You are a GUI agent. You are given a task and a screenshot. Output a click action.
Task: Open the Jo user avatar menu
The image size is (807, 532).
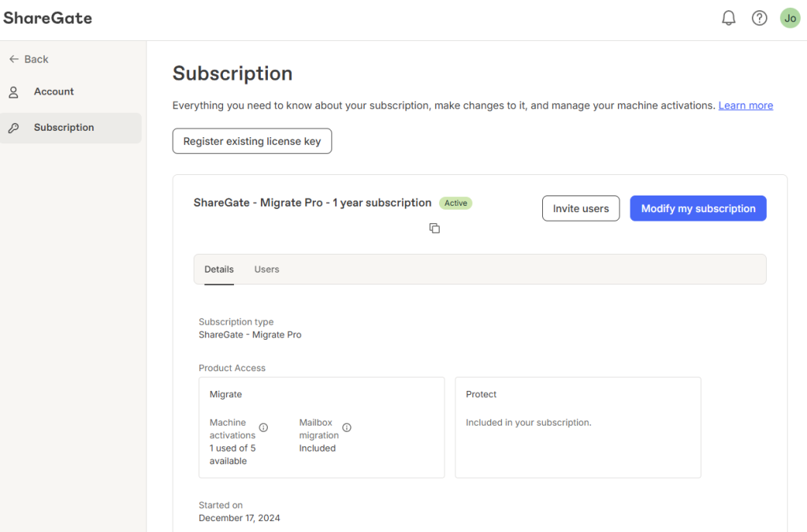click(790, 18)
